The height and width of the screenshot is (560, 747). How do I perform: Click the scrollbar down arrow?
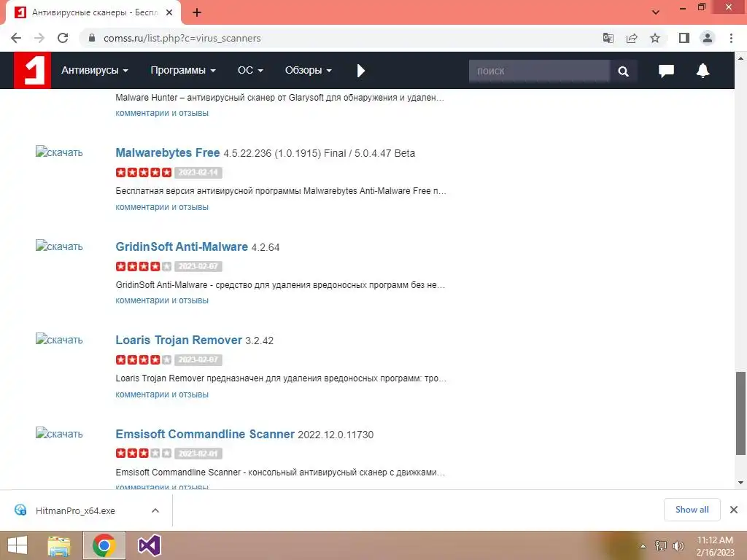pyautogui.click(x=740, y=483)
